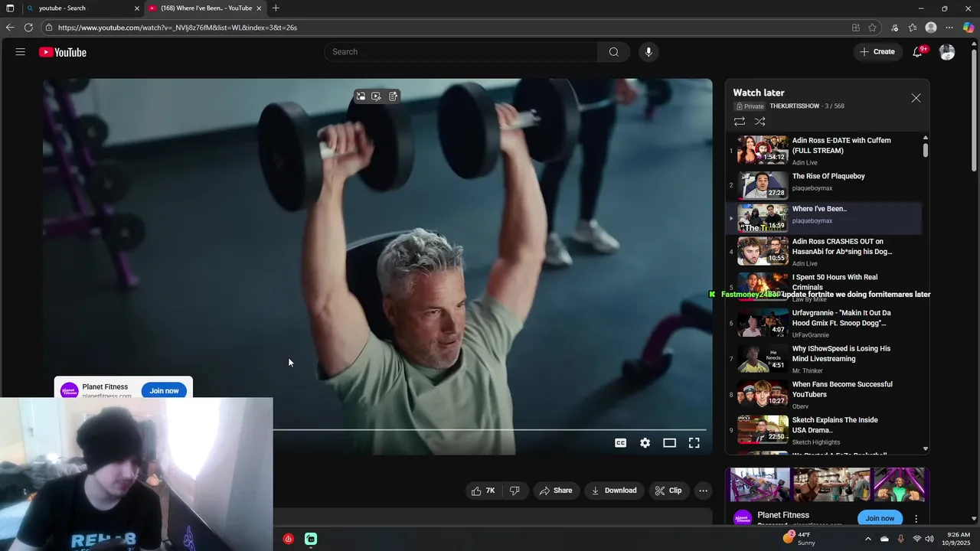Click the Download button

coord(614,491)
